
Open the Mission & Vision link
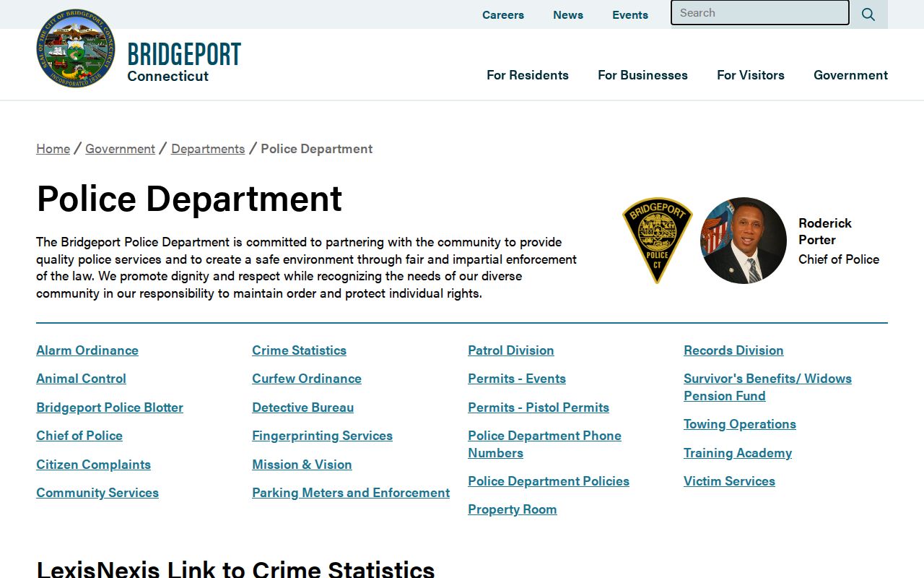coord(302,465)
